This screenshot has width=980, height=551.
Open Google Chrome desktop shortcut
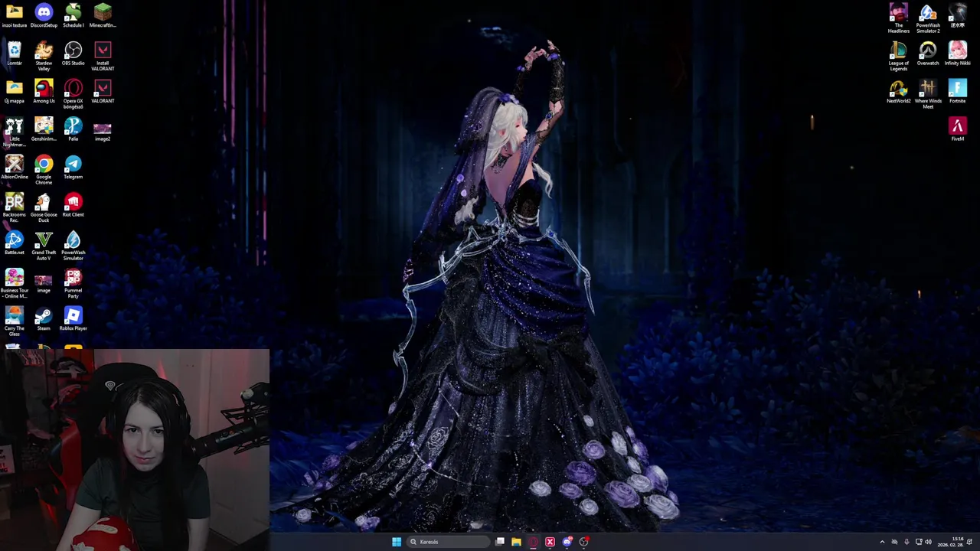[x=44, y=170]
